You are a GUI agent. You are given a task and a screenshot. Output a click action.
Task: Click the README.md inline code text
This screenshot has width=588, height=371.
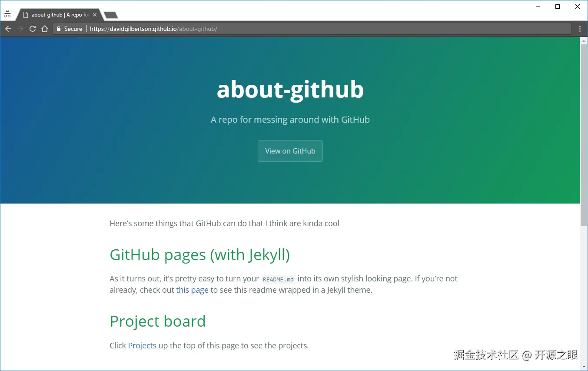[x=278, y=279]
